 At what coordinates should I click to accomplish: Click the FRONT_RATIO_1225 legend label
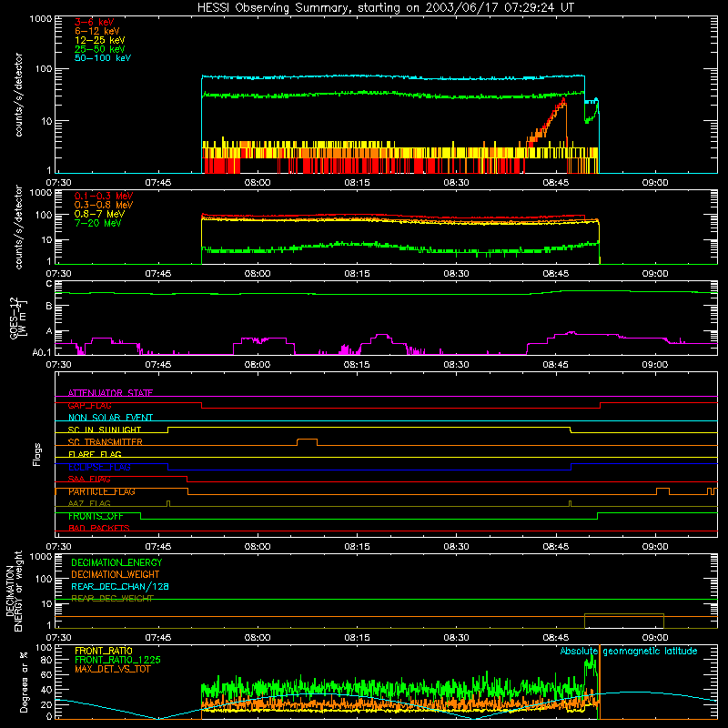pyautogui.click(x=117, y=660)
